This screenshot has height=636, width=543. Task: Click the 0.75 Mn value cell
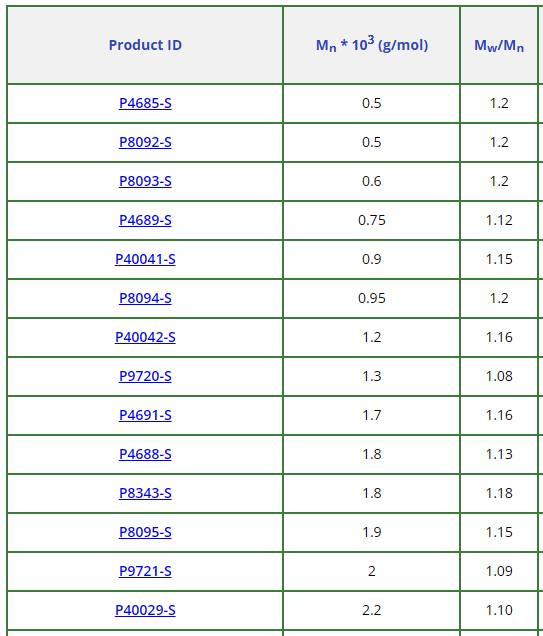click(x=371, y=220)
